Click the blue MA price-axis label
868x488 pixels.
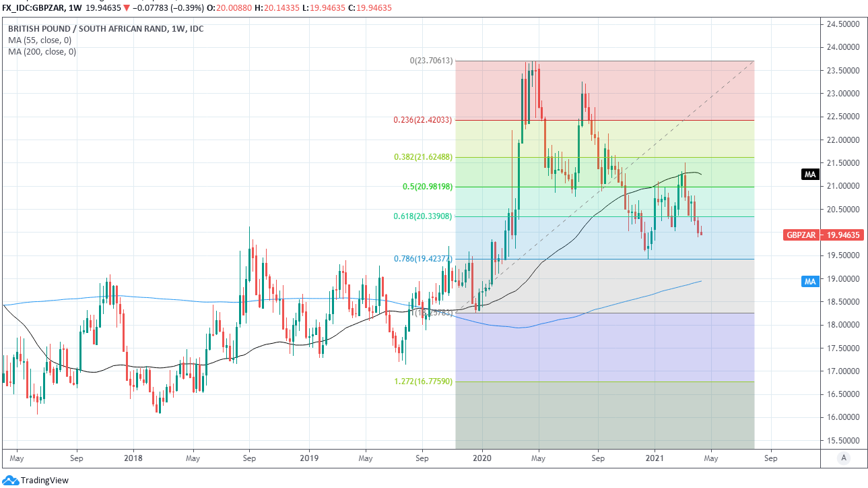coord(810,281)
